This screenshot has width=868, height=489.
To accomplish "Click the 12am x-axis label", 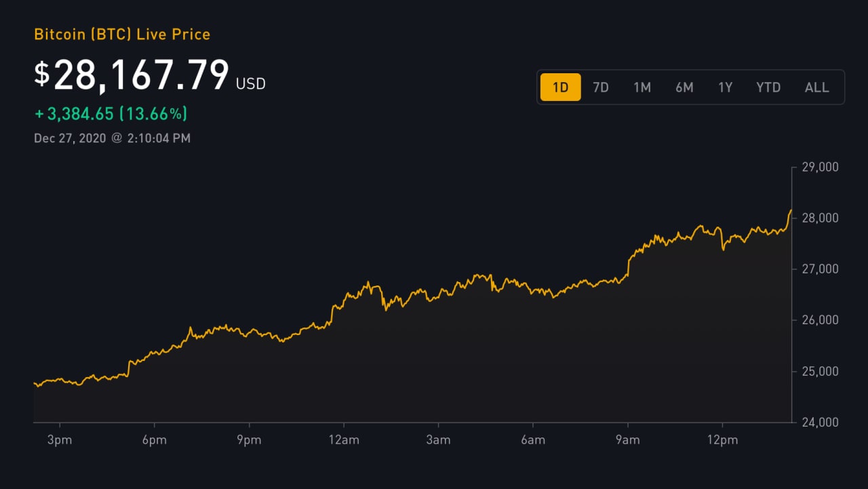I will pos(343,440).
